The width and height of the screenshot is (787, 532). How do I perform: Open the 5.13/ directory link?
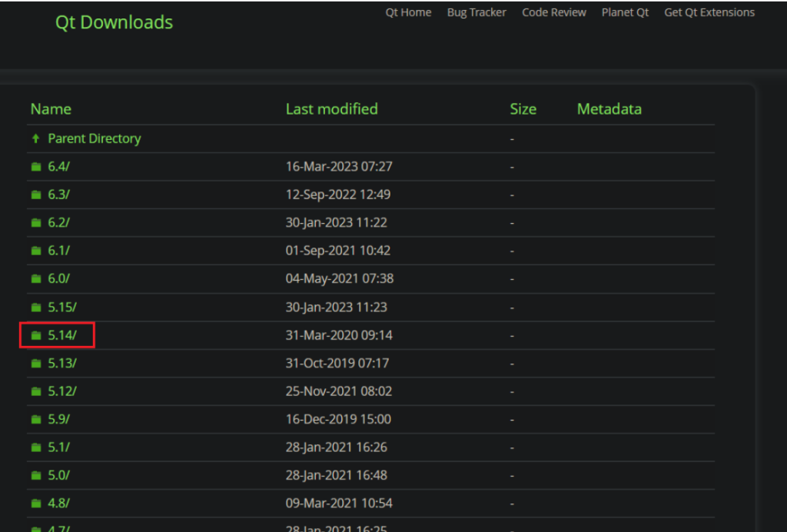click(x=62, y=364)
